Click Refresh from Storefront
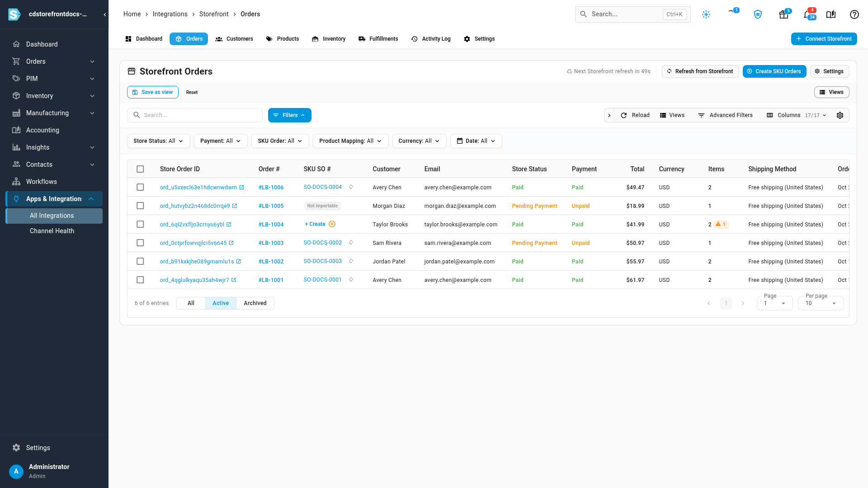868x488 pixels. (700, 71)
